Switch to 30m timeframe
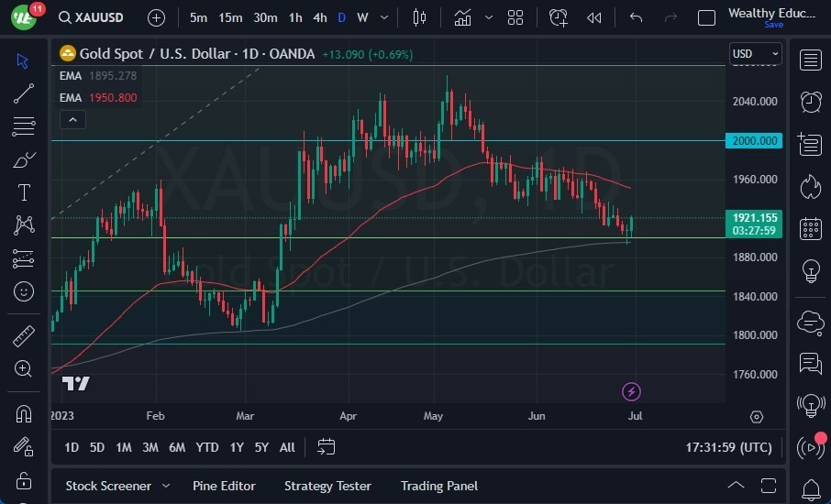 [265, 17]
